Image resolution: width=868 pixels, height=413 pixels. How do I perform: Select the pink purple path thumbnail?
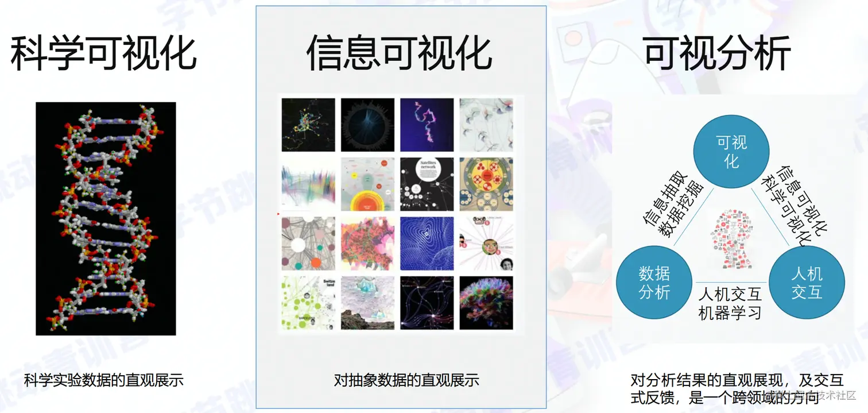pos(427,125)
